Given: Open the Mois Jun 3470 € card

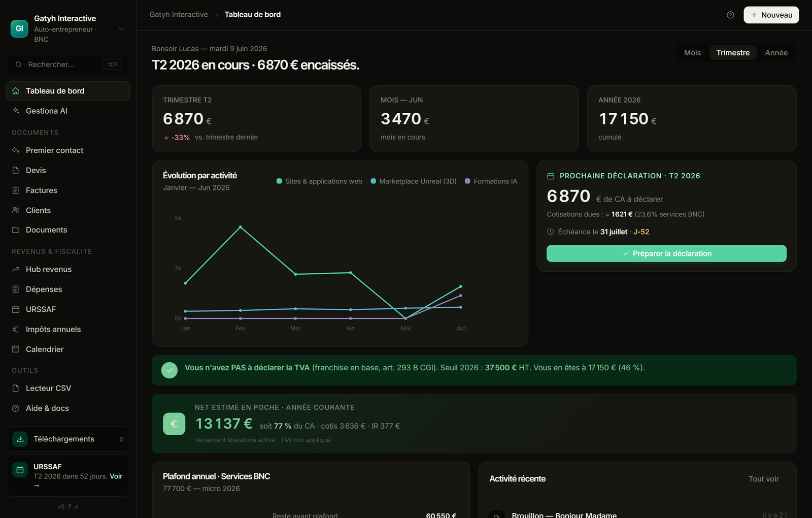Looking at the screenshot, I should pos(474,119).
